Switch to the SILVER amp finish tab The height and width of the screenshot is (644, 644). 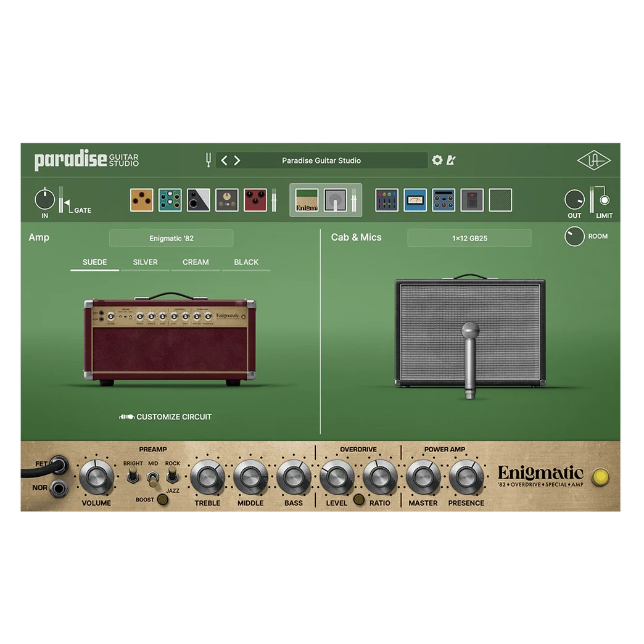145,263
